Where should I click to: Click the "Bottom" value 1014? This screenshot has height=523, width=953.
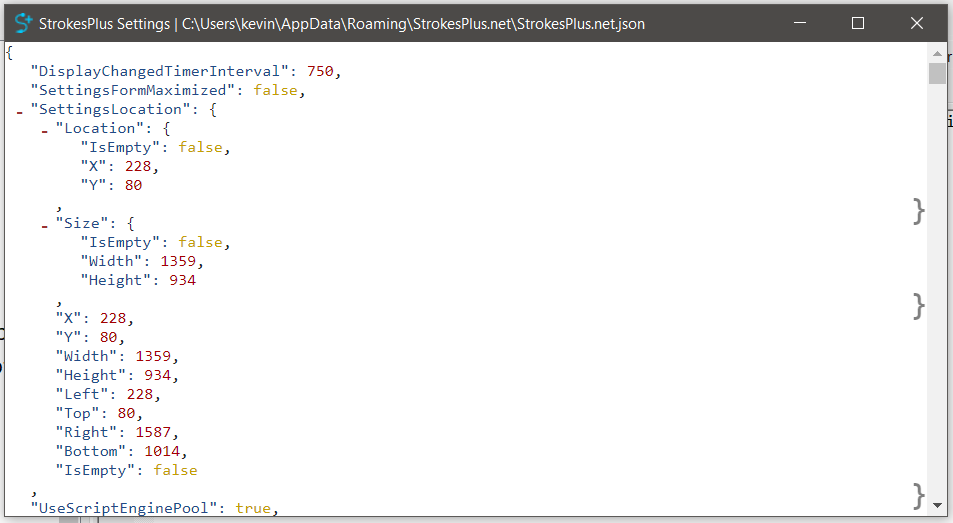(x=162, y=451)
